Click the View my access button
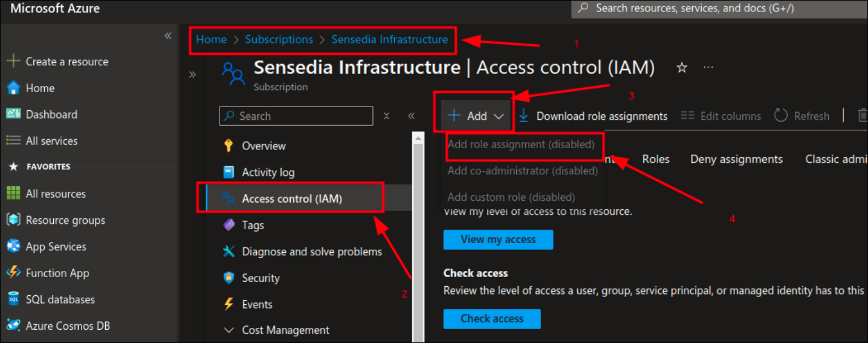The image size is (868, 343). point(497,240)
